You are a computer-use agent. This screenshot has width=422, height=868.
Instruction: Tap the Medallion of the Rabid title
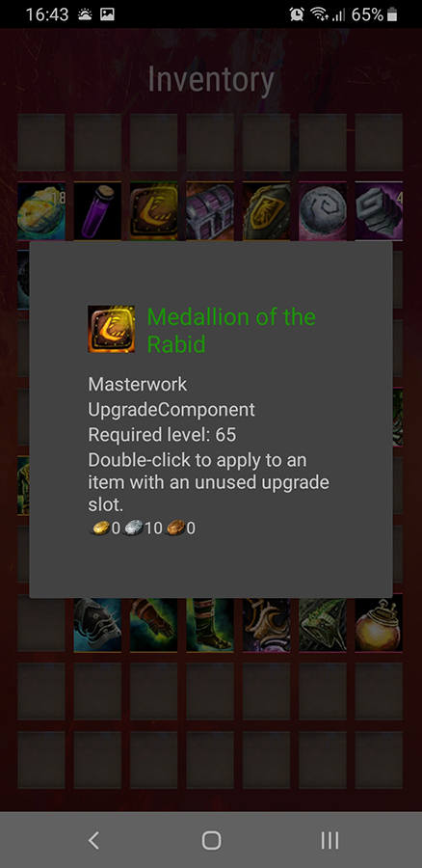coord(231,331)
